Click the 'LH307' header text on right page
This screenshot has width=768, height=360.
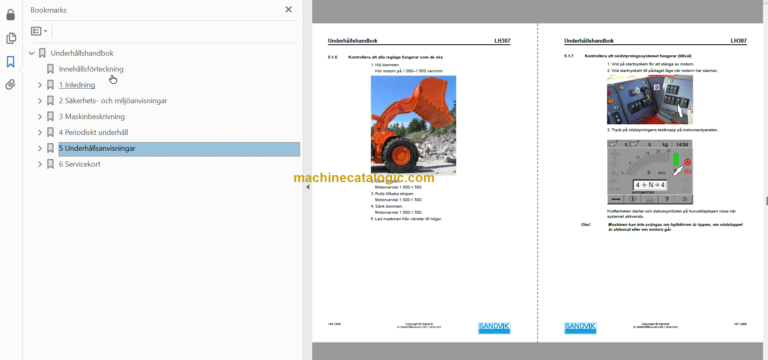(x=739, y=41)
